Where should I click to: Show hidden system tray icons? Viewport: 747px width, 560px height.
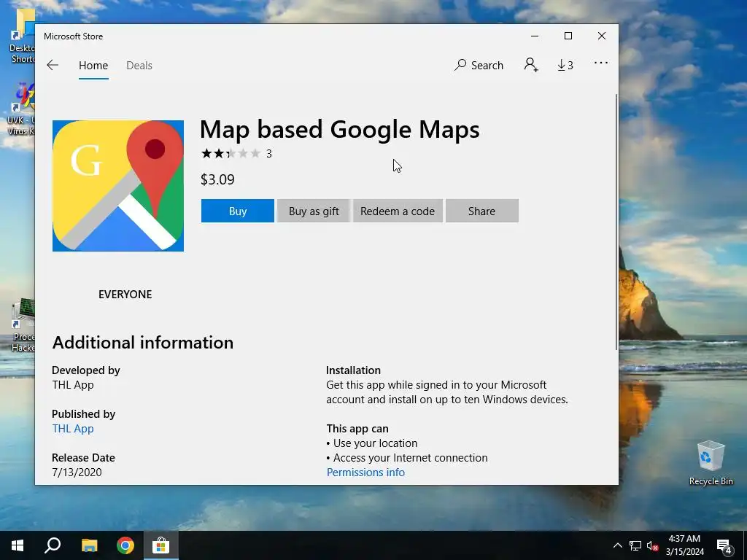pos(617,545)
